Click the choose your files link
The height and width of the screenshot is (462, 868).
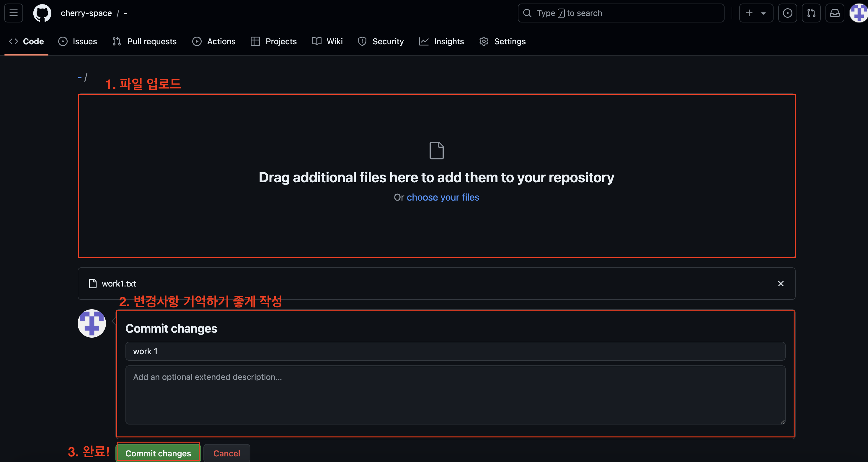443,197
